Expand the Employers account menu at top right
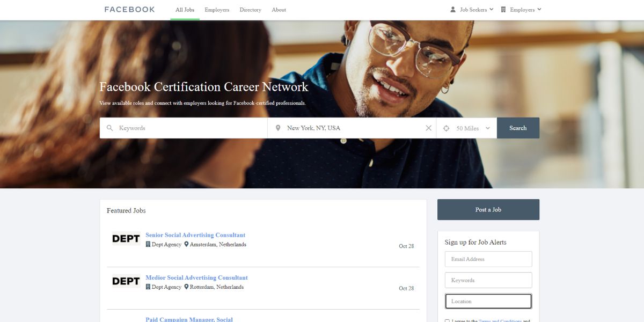This screenshot has height=322, width=644. [521, 10]
